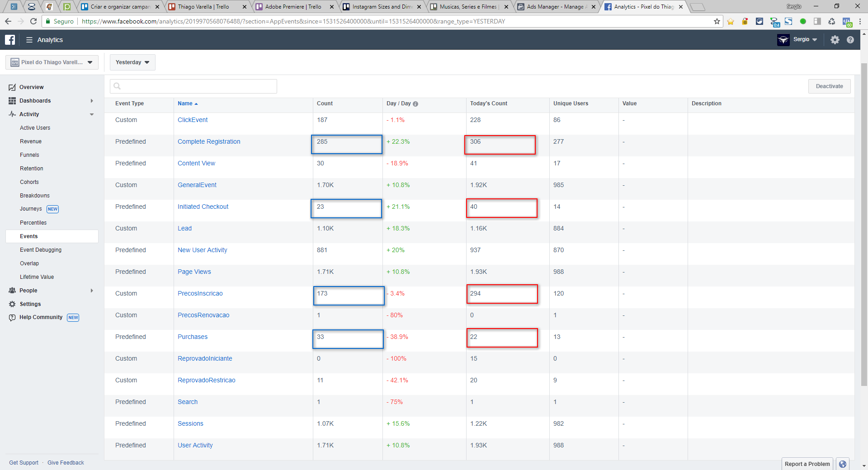Open Percentiles in the sidebar
868x470 pixels.
[x=33, y=223]
